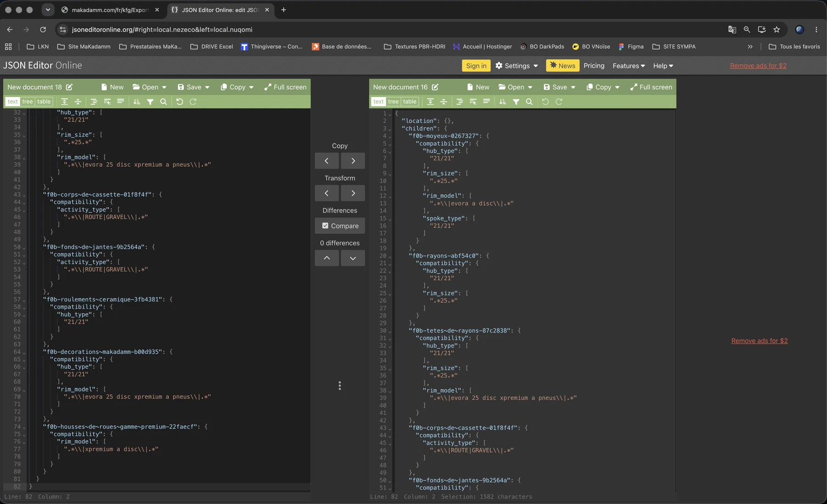Redo change in right editor
Screen dimensions: 827x504
[x=559, y=102]
